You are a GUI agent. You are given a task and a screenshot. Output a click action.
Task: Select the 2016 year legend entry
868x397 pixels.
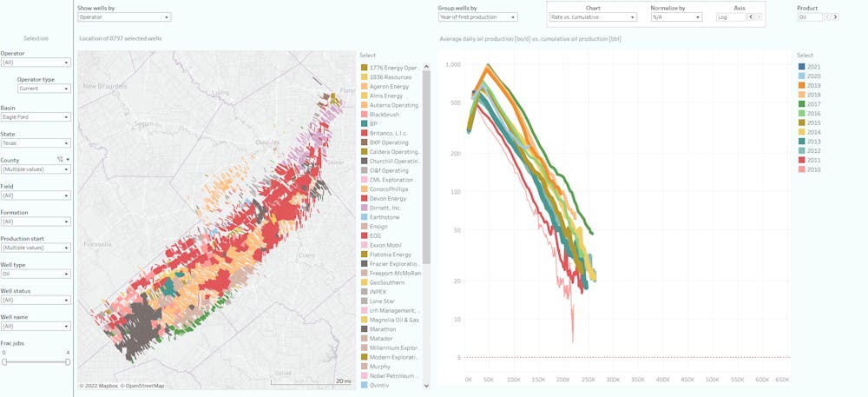point(809,114)
